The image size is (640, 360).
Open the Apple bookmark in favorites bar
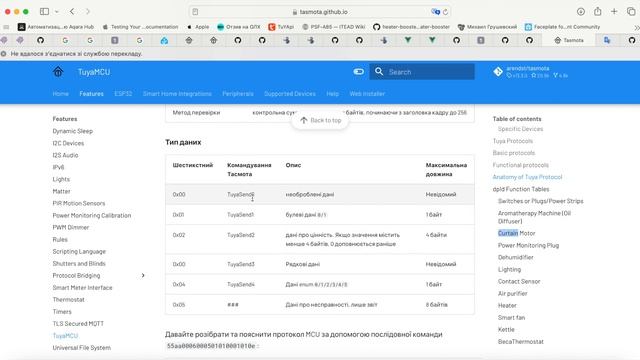coord(198,27)
